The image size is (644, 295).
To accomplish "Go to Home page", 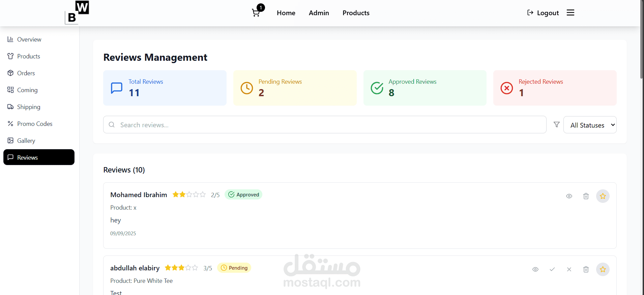I will [x=286, y=13].
